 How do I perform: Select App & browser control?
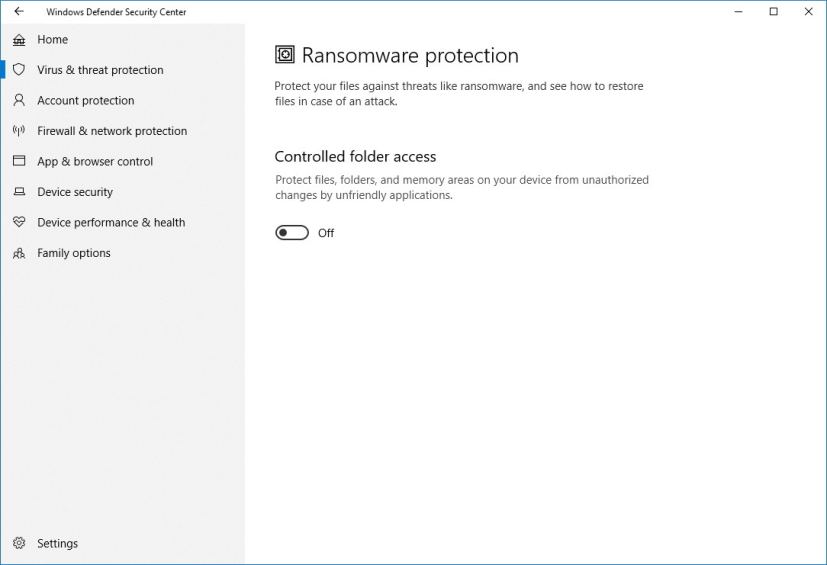(x=122, y=161)
